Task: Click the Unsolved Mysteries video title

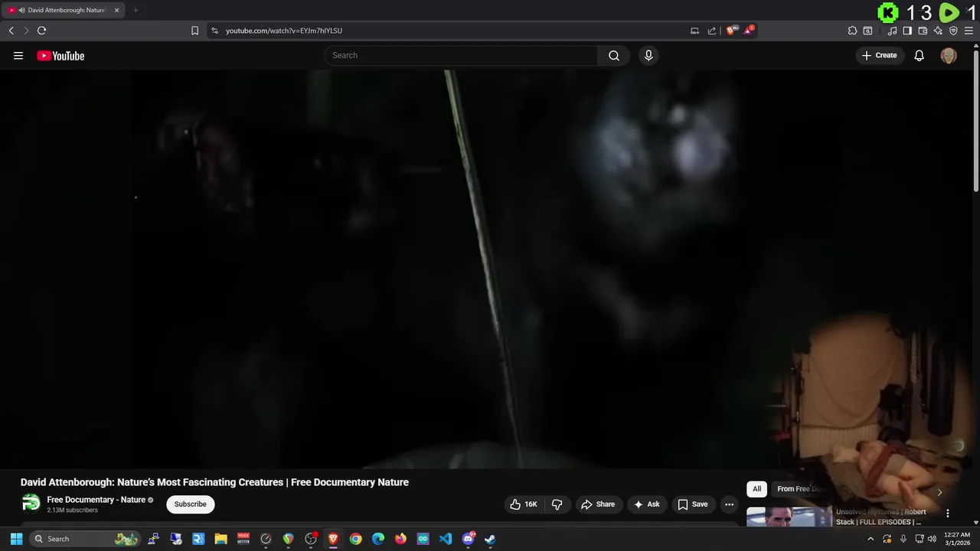Action: [x=880, y=517]
